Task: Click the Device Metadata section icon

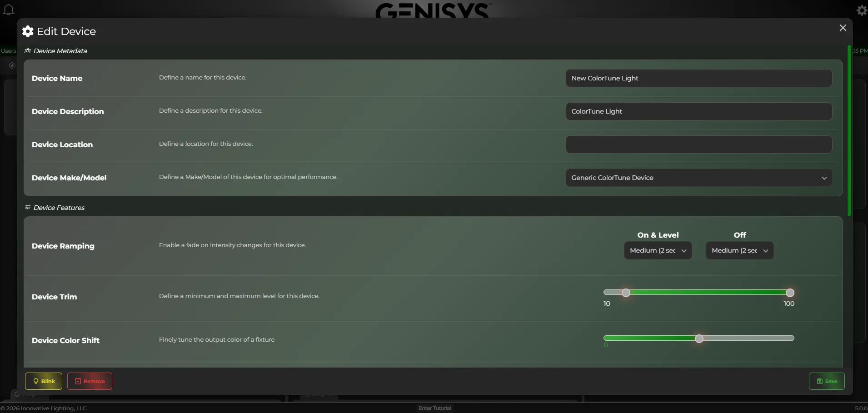Action: tap(28, 51)
